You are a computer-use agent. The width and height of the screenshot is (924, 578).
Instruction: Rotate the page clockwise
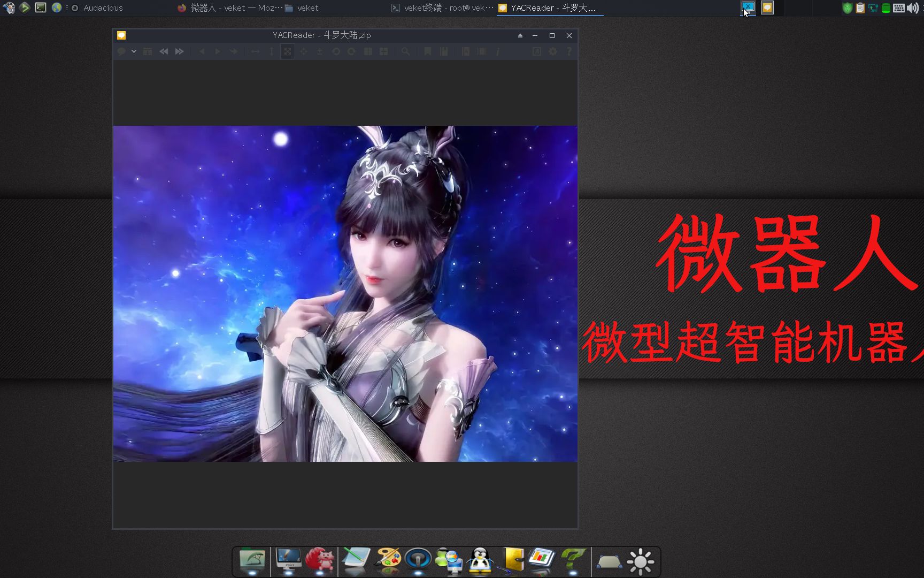352,51
